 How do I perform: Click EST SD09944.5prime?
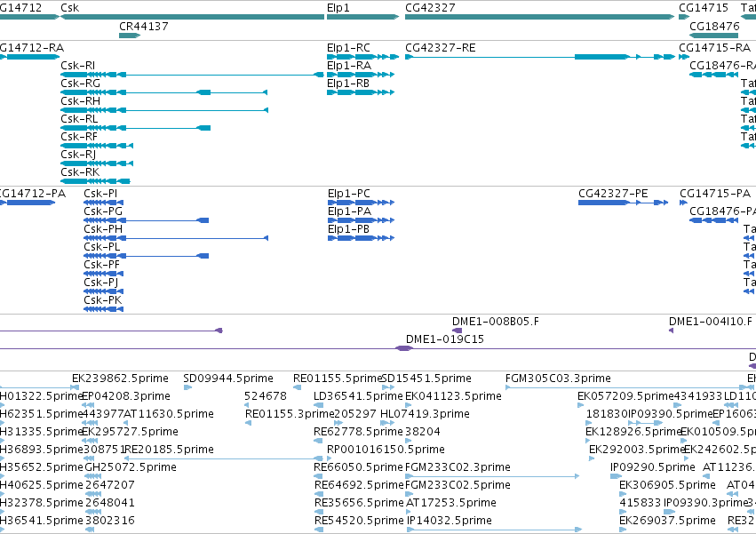(228, 379)
